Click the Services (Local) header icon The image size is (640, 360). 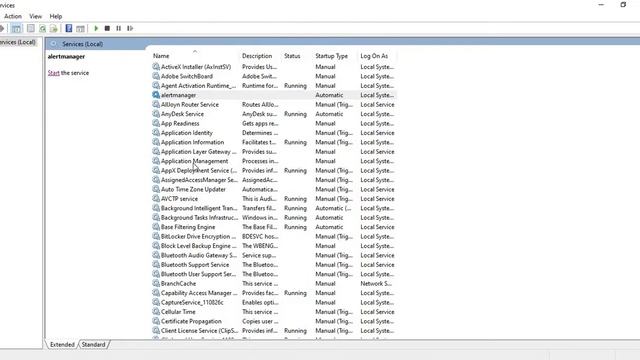tap(54, 44)
